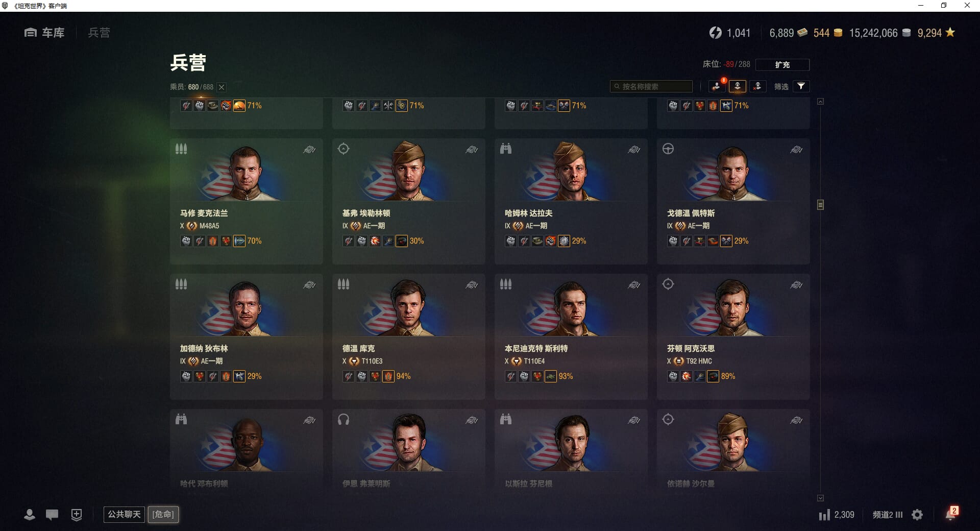Click the scrollbar handle of crew list
The image size is (980, 531).
(820, 205)
